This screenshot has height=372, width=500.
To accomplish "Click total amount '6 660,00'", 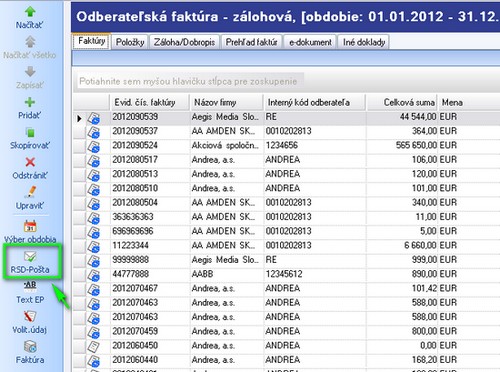I will [420, 245].
